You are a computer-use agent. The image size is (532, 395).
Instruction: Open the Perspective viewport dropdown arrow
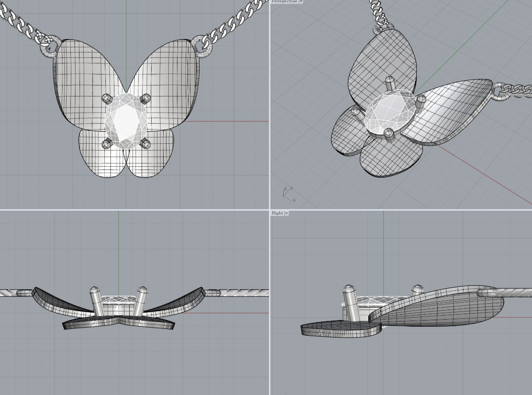(x=301, y=1)
